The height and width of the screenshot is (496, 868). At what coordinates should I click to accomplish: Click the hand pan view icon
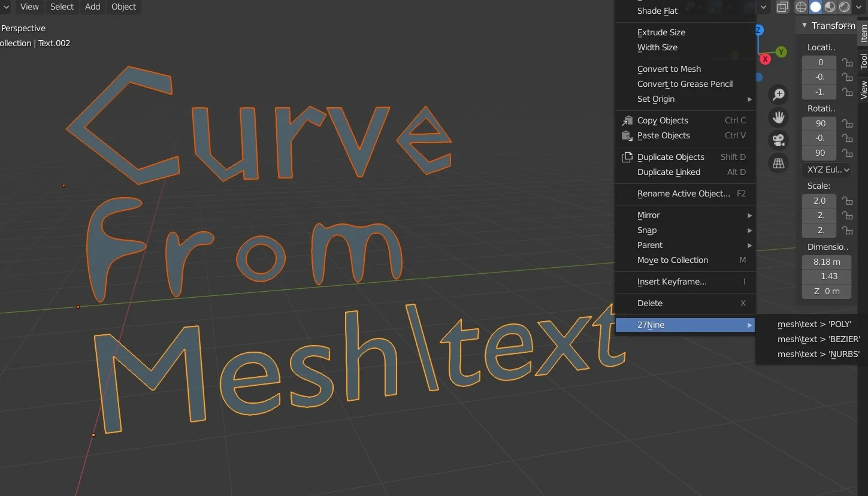pyautogui.click(x=779, y=117)
